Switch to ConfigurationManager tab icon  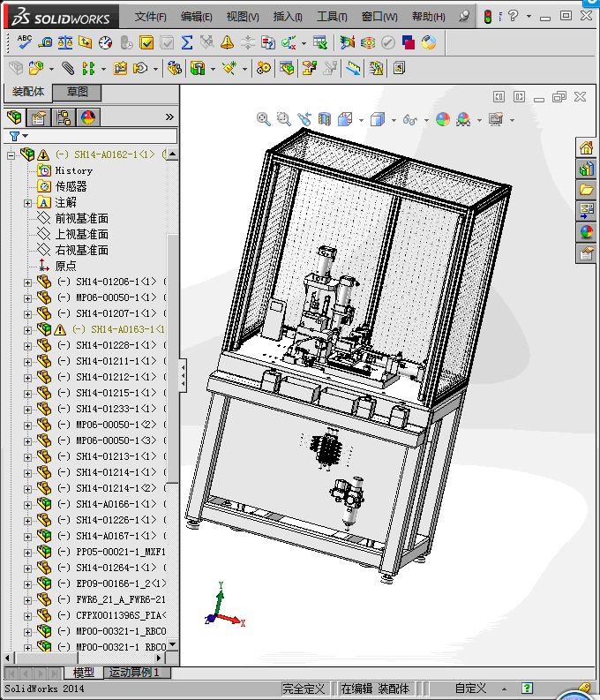coord(64,117)
